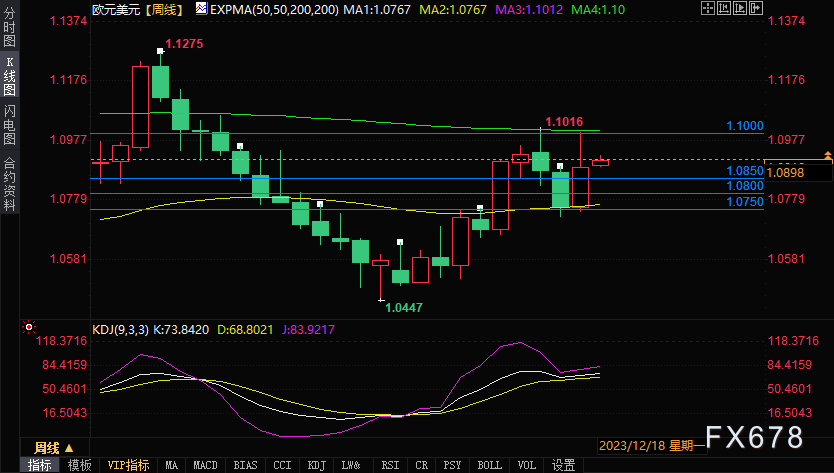834x473 pixels.
Task: Select the 模板 tab
Action: tap(80, 465)
